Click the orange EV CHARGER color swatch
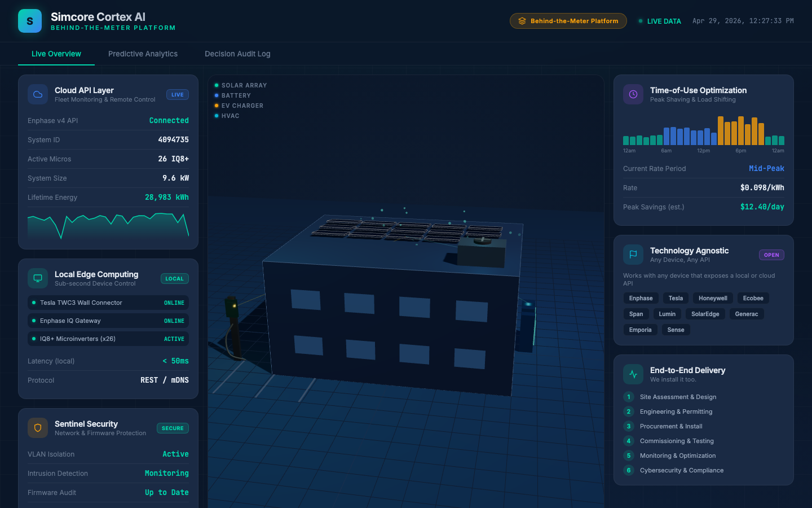This screenshot has height=508, width=812. pyautogui.click(x=216, y=106)
